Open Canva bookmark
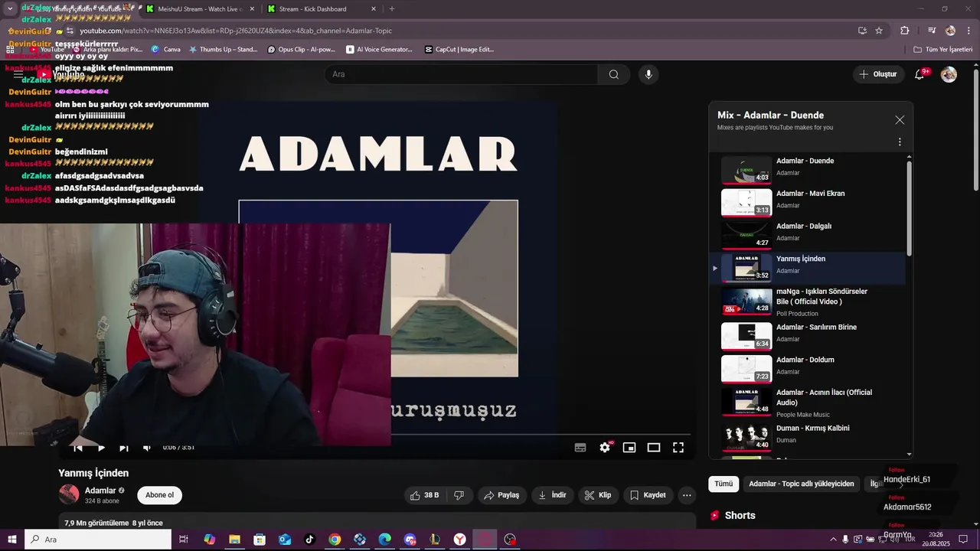 (x=166, y=50)
